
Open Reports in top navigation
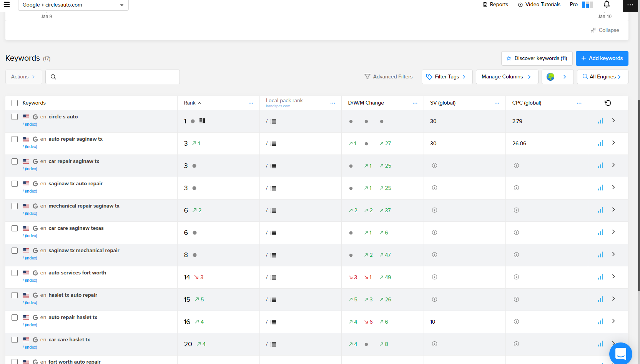pyautogui.click(x=495, y=5)
